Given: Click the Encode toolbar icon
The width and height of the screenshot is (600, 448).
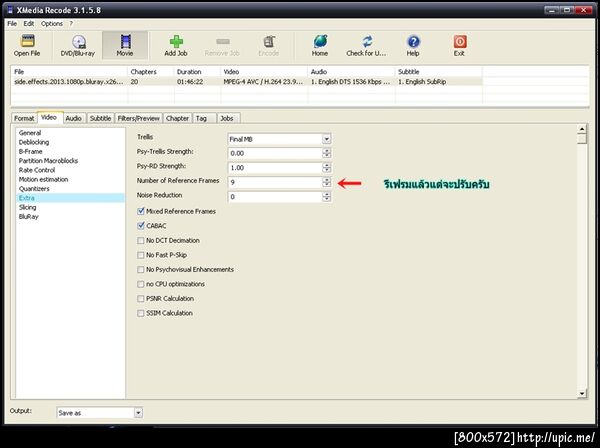Looking at the screenshot, I should pyautogui.click(x=268, y=46).
